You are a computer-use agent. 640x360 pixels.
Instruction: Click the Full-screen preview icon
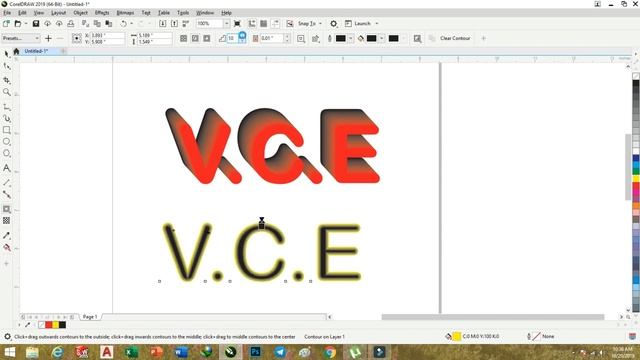(237, 24)
